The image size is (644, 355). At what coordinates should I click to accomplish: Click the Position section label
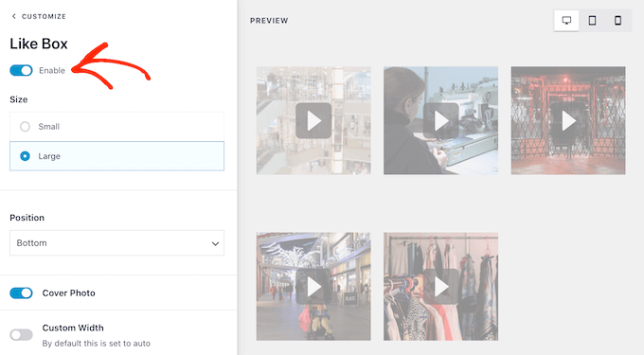pyautogui.click(x=27, y=218)
